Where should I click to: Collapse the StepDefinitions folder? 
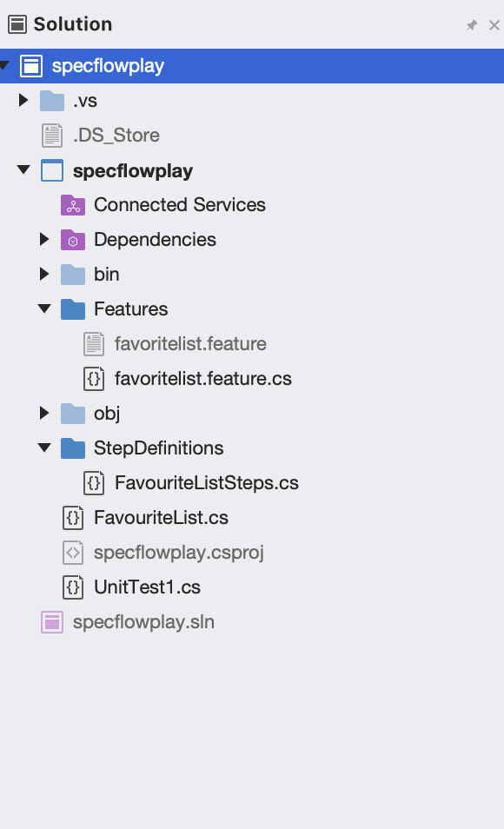point(44,448)
